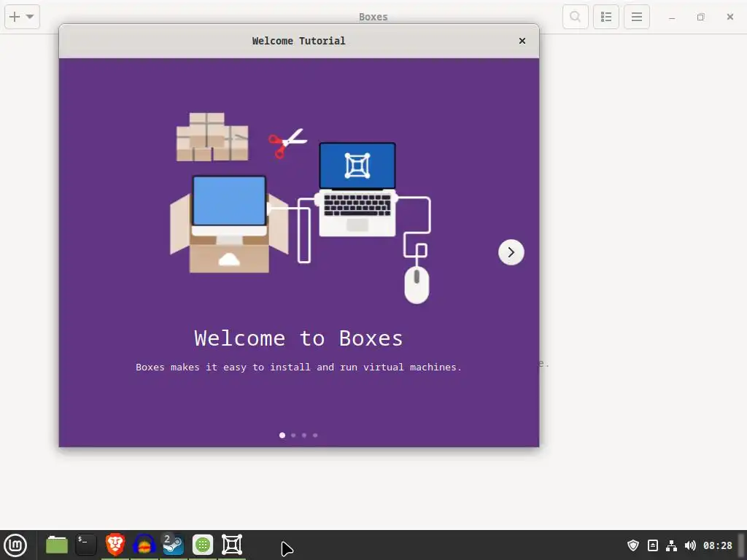Click the laptop illustration in tutorial
The image size is (747, 560).
tap(357, 190)
